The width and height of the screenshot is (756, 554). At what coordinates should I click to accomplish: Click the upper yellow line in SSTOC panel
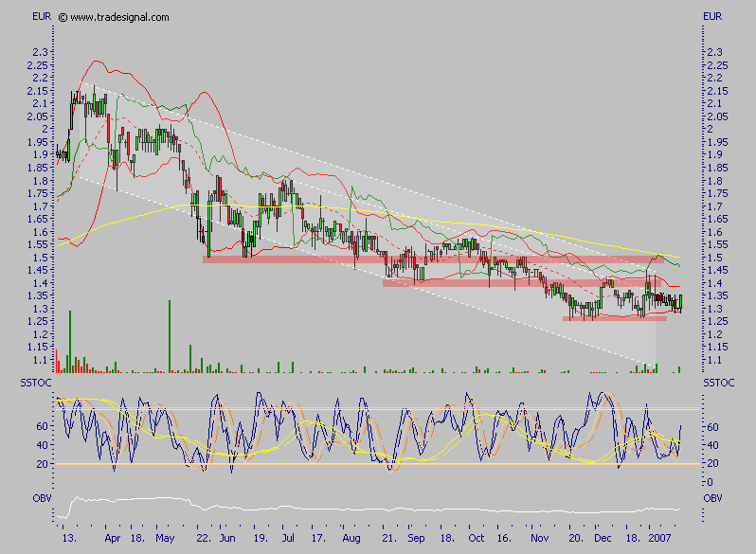coord(379,408)
